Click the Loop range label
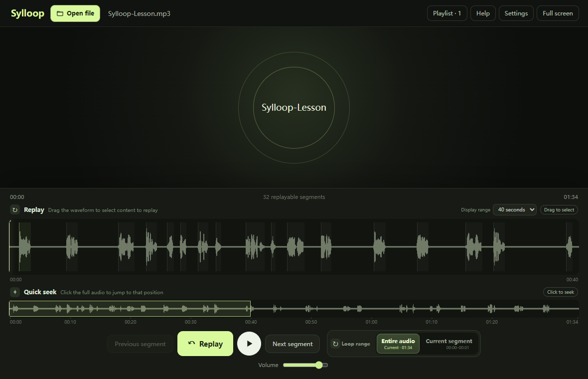 tap(355, 344)
